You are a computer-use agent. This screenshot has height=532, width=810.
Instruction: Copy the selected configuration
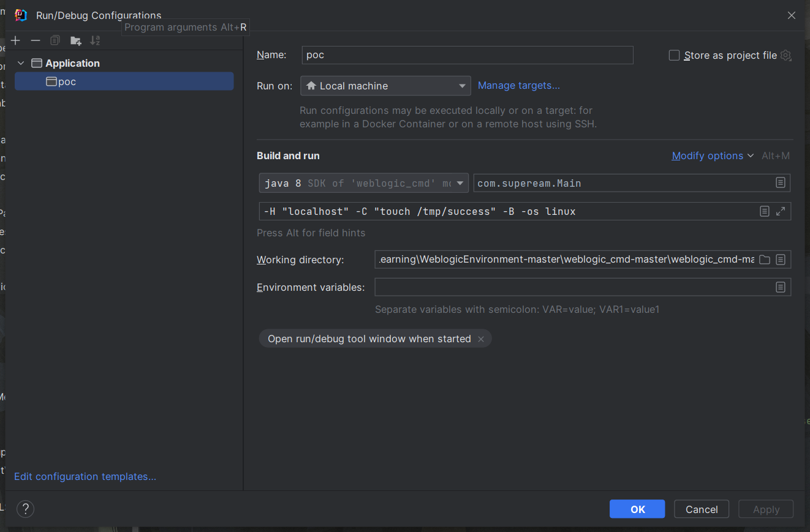pos(55,40)
